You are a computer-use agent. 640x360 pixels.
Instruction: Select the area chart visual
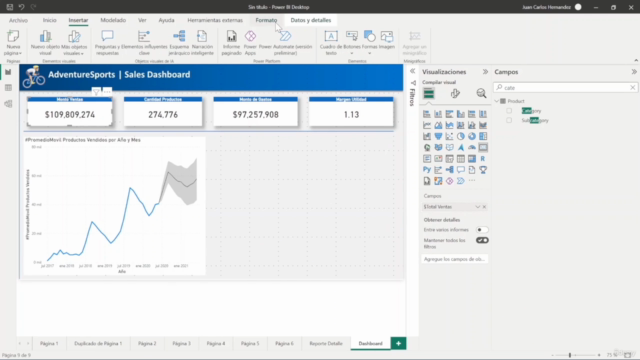coord(438,125)
